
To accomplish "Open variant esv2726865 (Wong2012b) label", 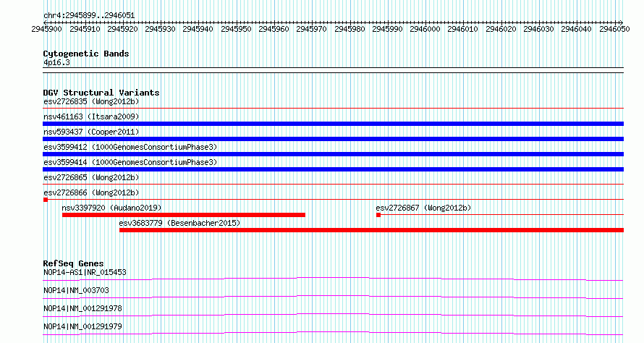I will (x=91, y=177).
